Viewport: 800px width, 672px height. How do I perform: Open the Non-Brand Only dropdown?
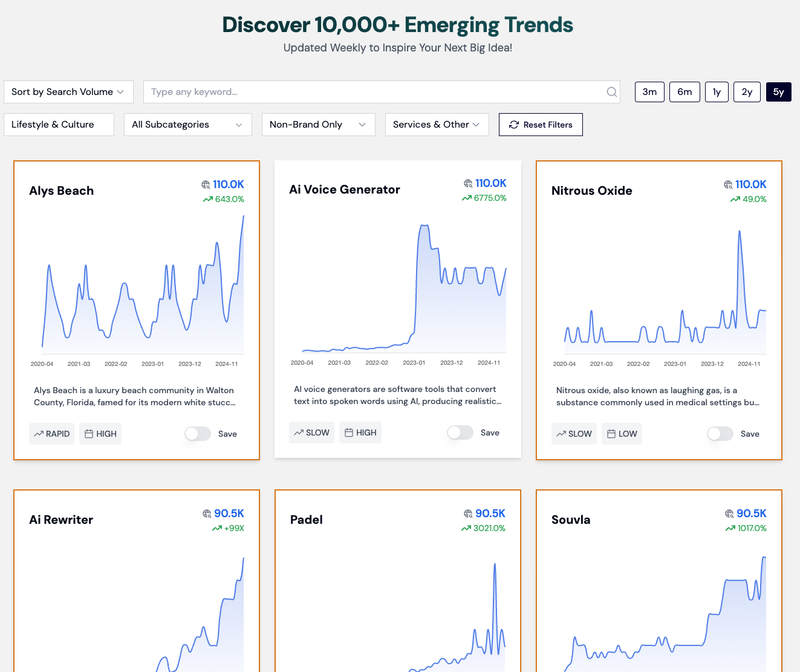(319, 125)
